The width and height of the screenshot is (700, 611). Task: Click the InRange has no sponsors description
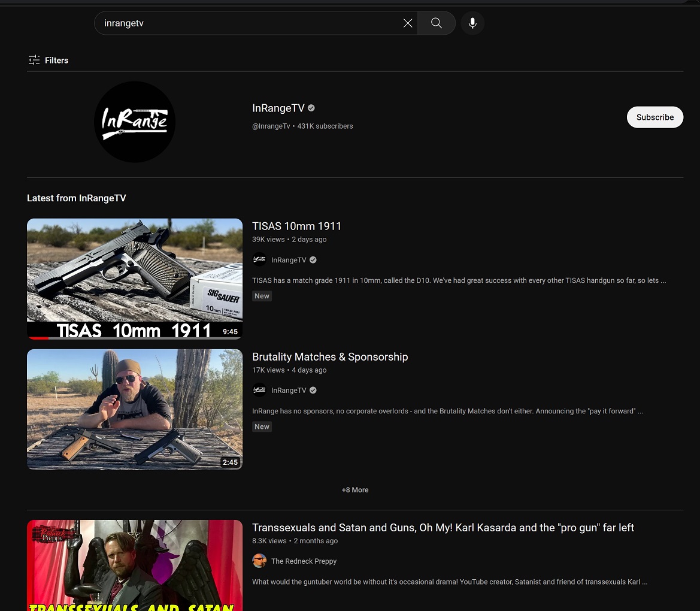pos(447,412)
